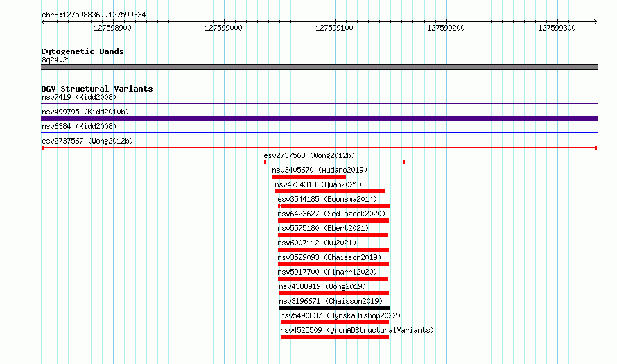The image size is (617, 364).
Task: Open nsv3196671 (Chaisson2019) label
Action: click(x=331, y=301)
